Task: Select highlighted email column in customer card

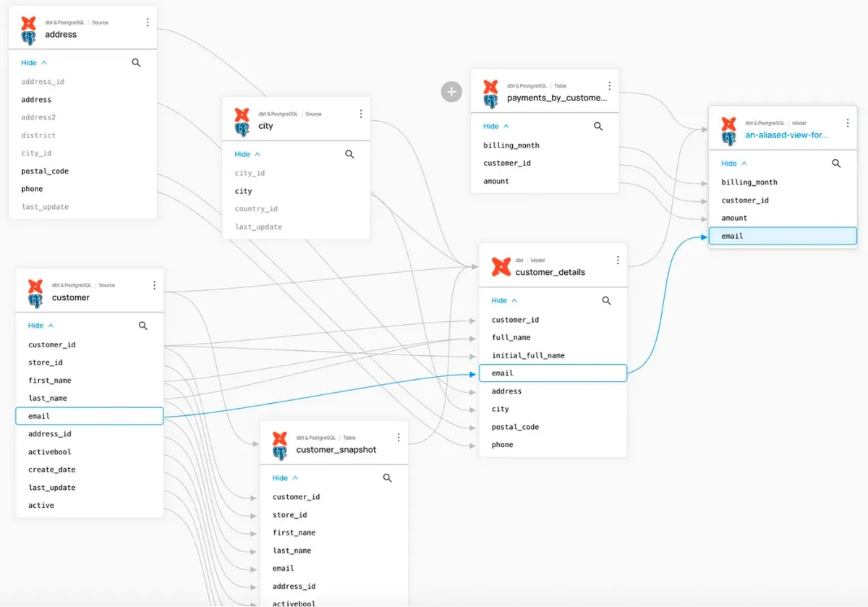Action: [90, 416]
